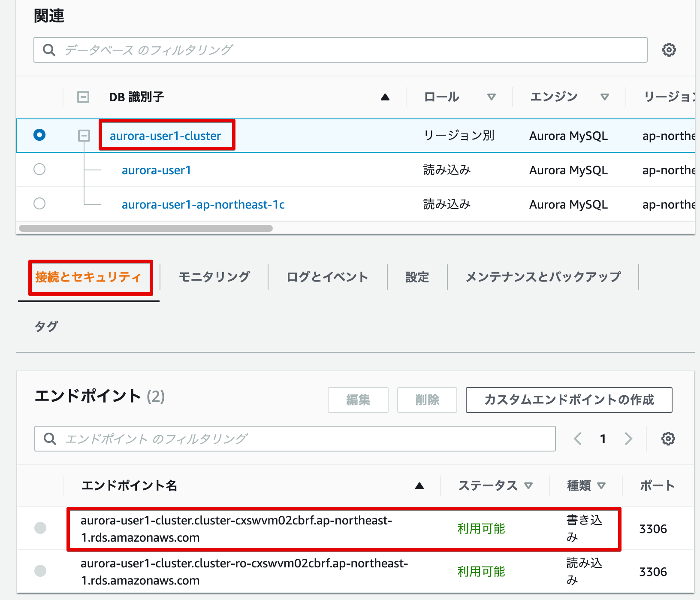Screen dimensions: 700x600
Task: Go to previous endpoints page arrow
Action: (578, 439)
